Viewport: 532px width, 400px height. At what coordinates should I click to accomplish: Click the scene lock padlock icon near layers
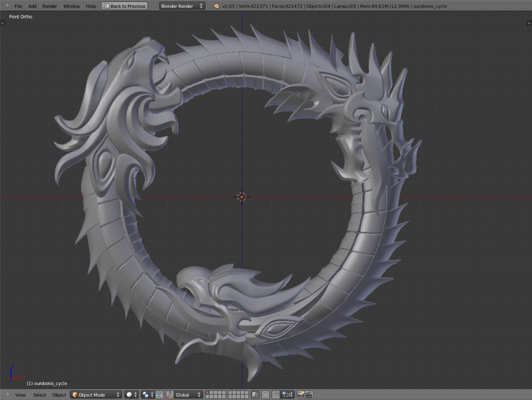pyautogui.click(x=255, y=394)
